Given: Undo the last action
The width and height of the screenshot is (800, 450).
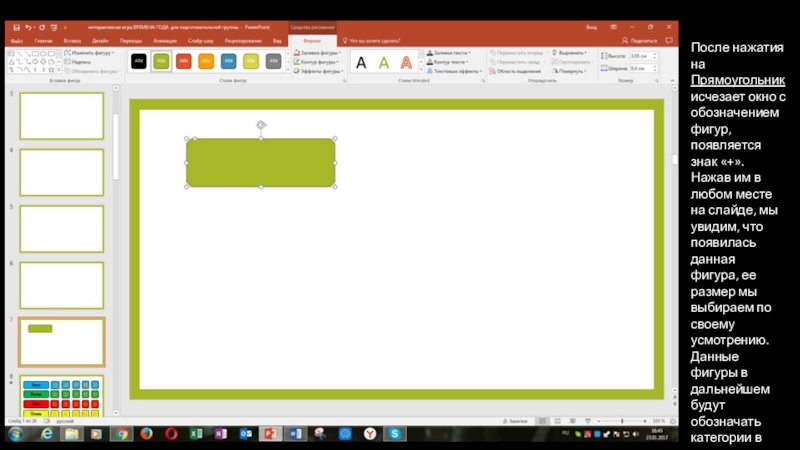Looking at the screenshot, I should coord(28,28).
